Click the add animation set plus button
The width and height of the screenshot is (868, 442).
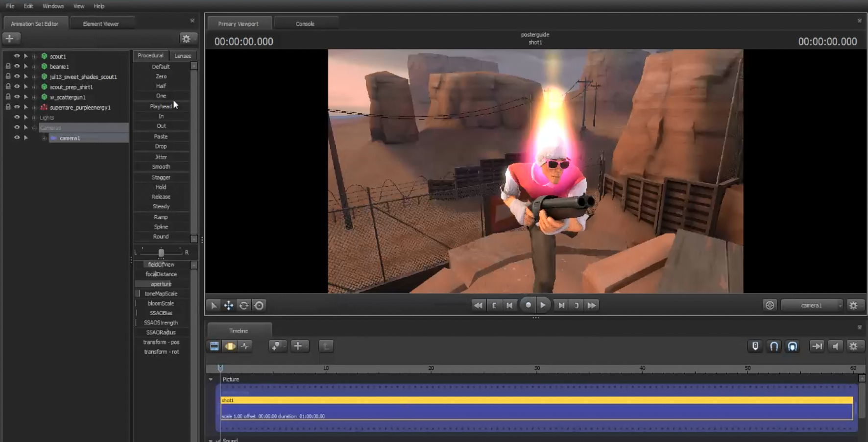click(x=10, y=38)
